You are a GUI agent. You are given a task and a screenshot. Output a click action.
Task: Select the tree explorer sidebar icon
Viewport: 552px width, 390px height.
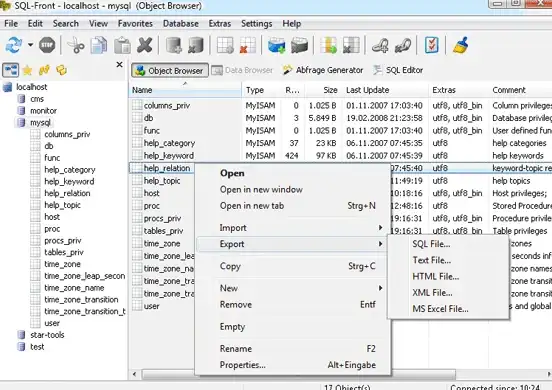pos(11,70)
